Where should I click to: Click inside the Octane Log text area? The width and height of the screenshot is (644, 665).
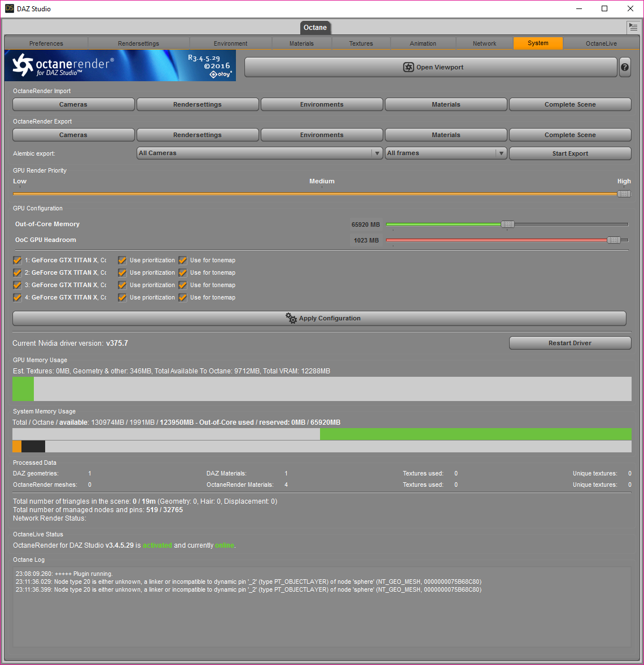(x=322, y=607)
